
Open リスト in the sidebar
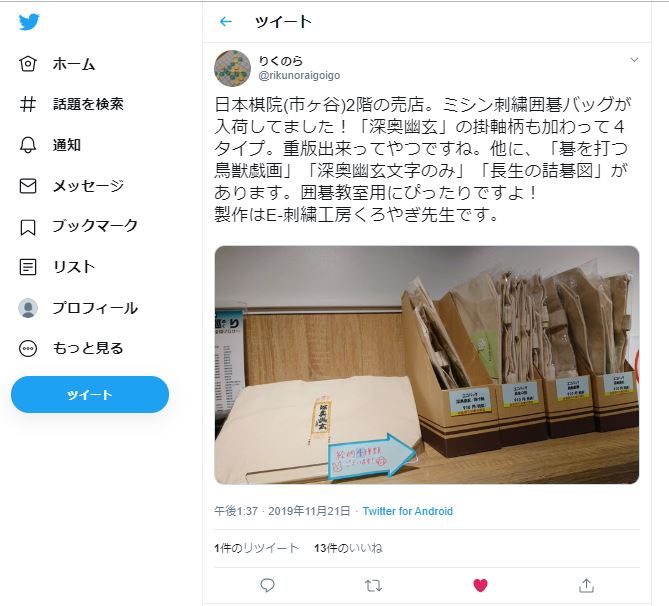pos(57,267)
